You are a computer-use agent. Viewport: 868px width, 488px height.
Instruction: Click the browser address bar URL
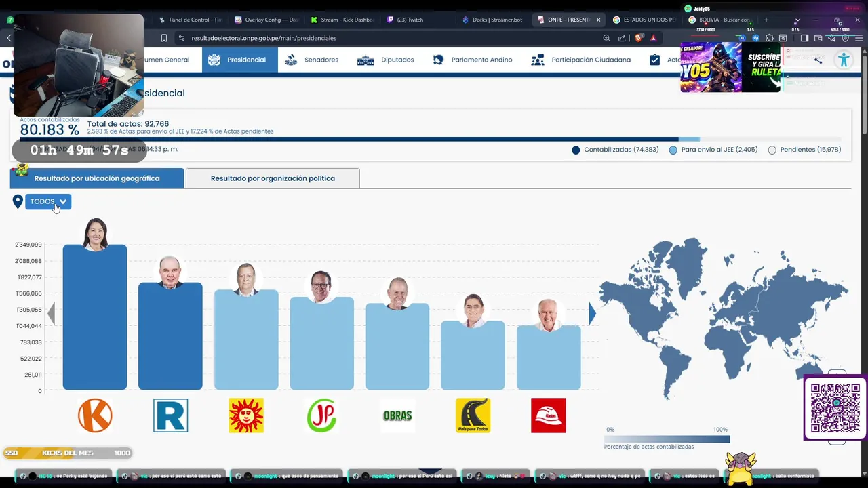pos(264,38)
